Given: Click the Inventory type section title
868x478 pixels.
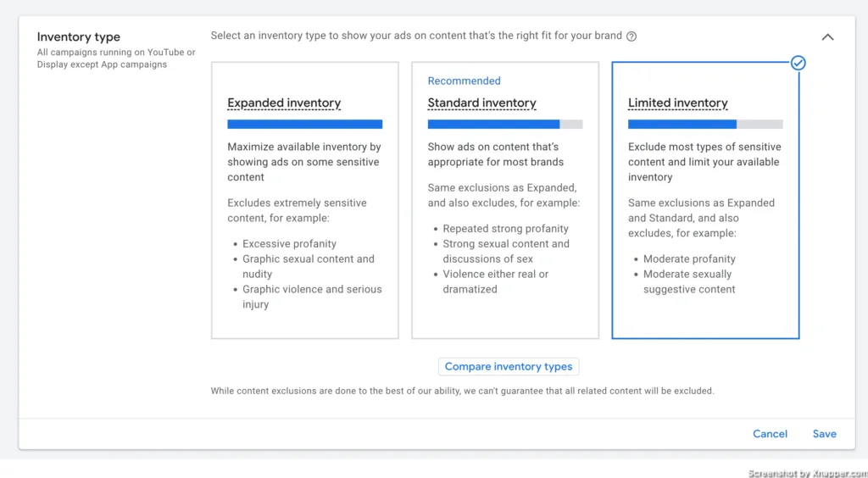Looking at the screenshot, I should point(79,37).
